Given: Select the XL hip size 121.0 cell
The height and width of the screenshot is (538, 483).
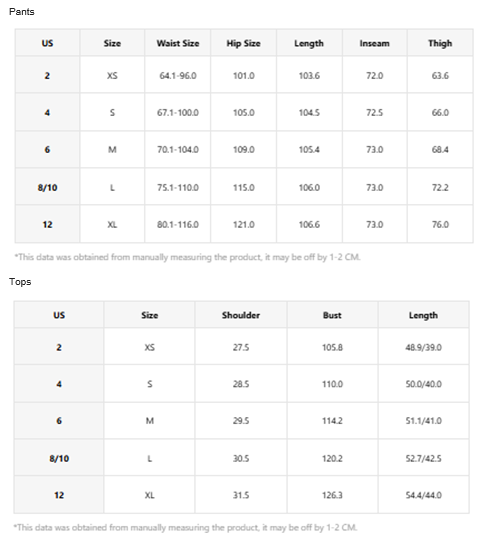Looking at the screenshot, I should [244, 225].
